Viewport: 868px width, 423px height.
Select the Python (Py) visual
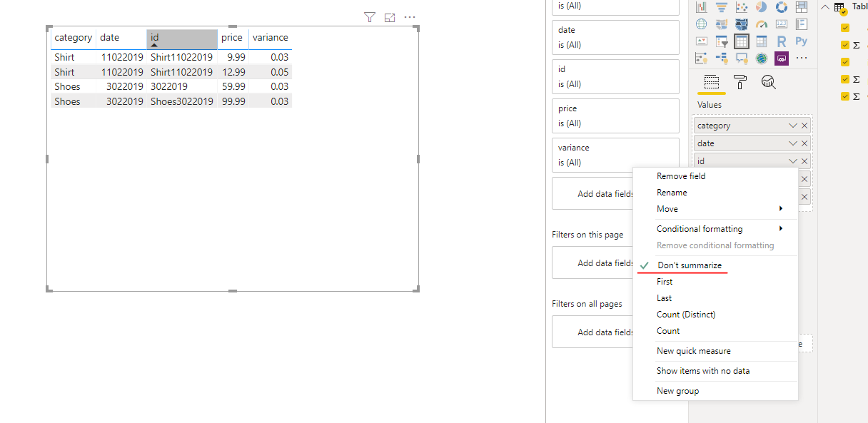802,41
